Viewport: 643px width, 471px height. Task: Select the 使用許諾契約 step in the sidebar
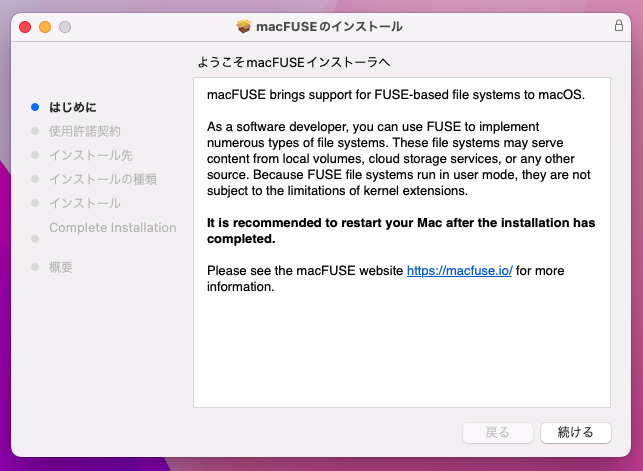tap(85, 131)
